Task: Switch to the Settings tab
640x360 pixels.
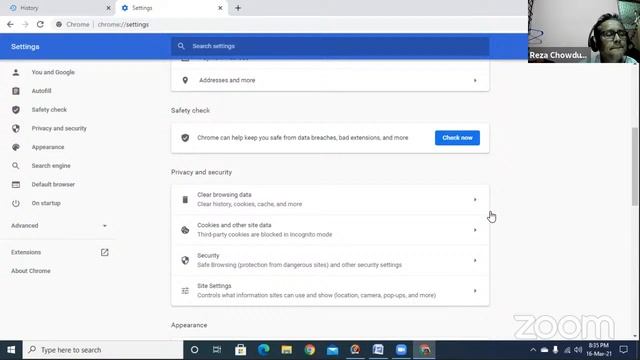Action: click(171, 8)
